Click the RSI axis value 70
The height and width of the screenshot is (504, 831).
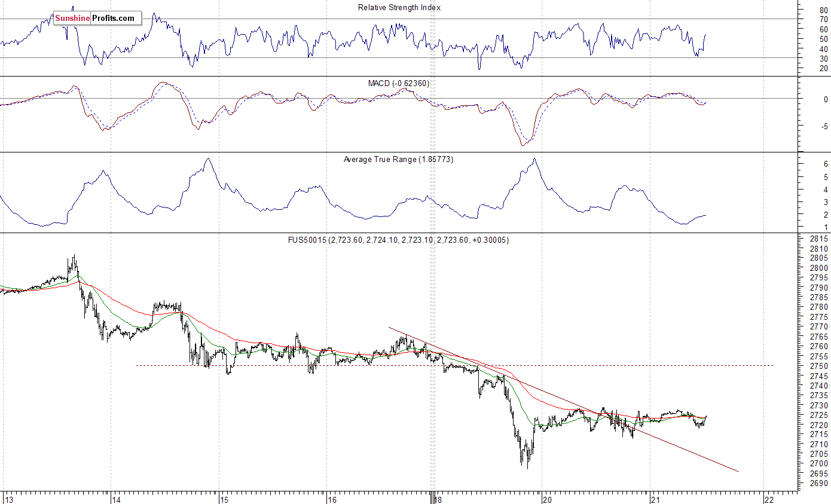click(x=823, y=19)
